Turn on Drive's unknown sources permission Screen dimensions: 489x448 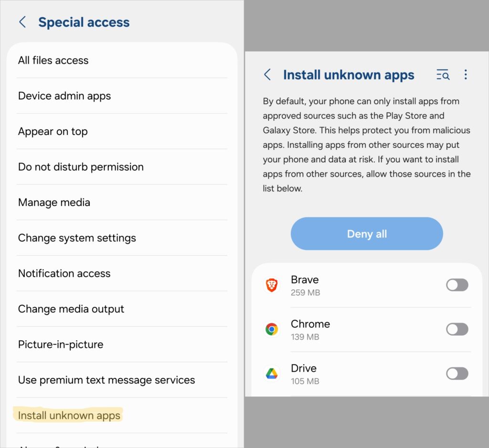[x=457, y=374]
